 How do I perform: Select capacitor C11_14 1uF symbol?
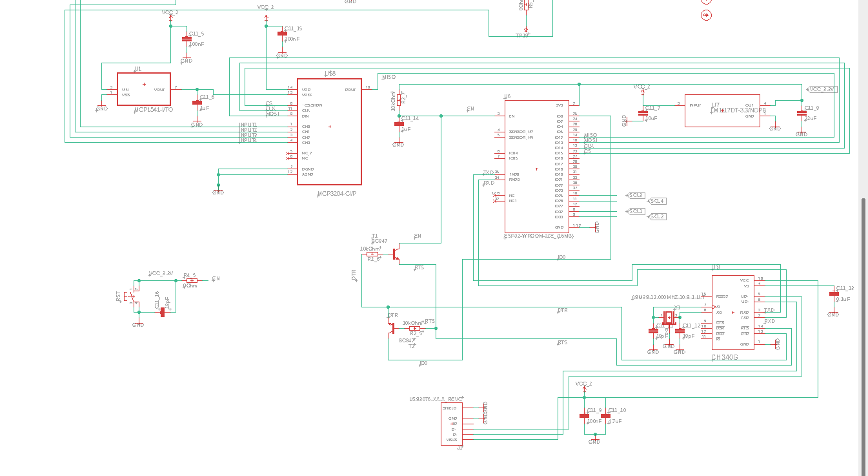click(399, 124)
